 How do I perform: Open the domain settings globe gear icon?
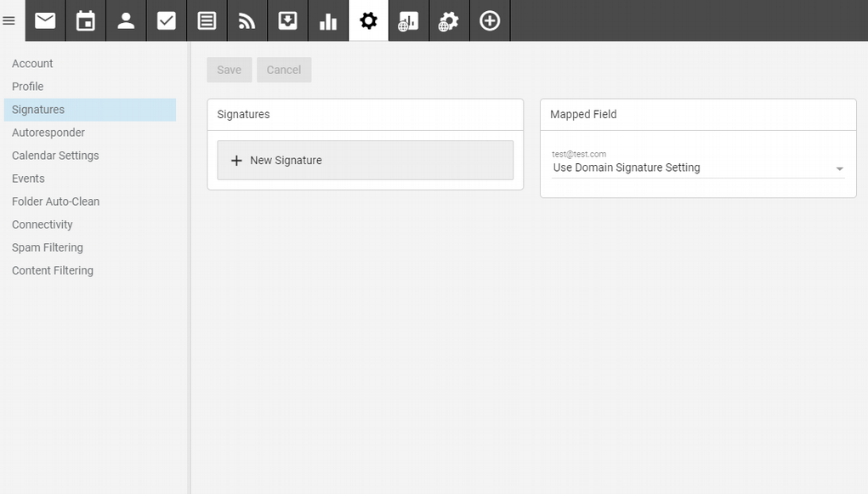(x=450, y=20)
